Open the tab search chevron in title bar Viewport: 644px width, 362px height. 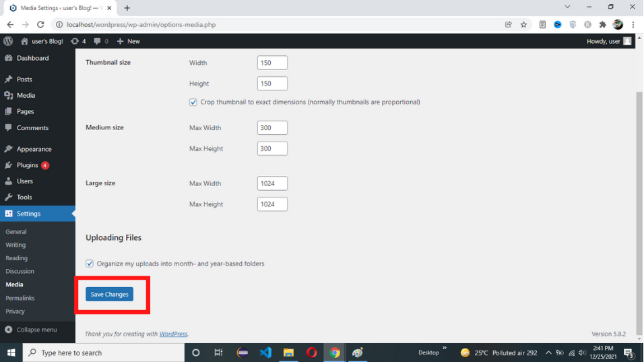[567, 7]
